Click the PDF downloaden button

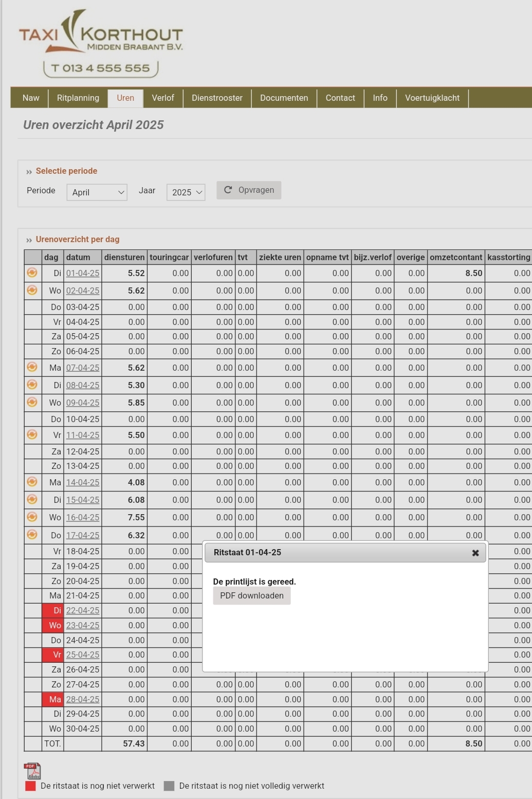(x=252, y=595)
